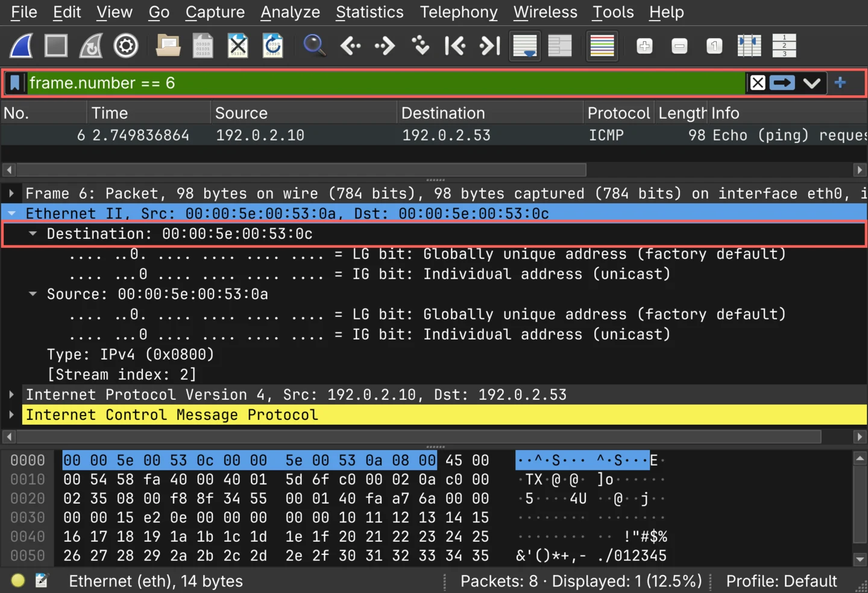Stop the running packet capture

(56, 46)
